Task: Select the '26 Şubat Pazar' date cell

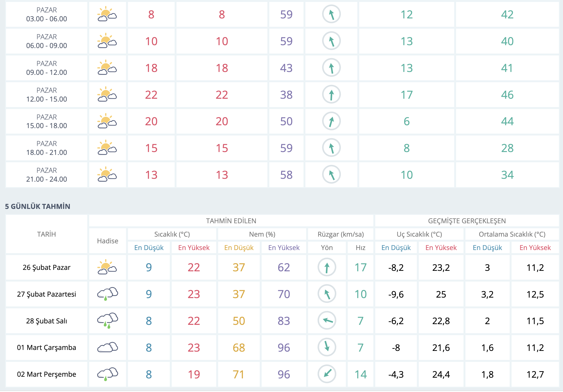Action: tap(47, 267)
